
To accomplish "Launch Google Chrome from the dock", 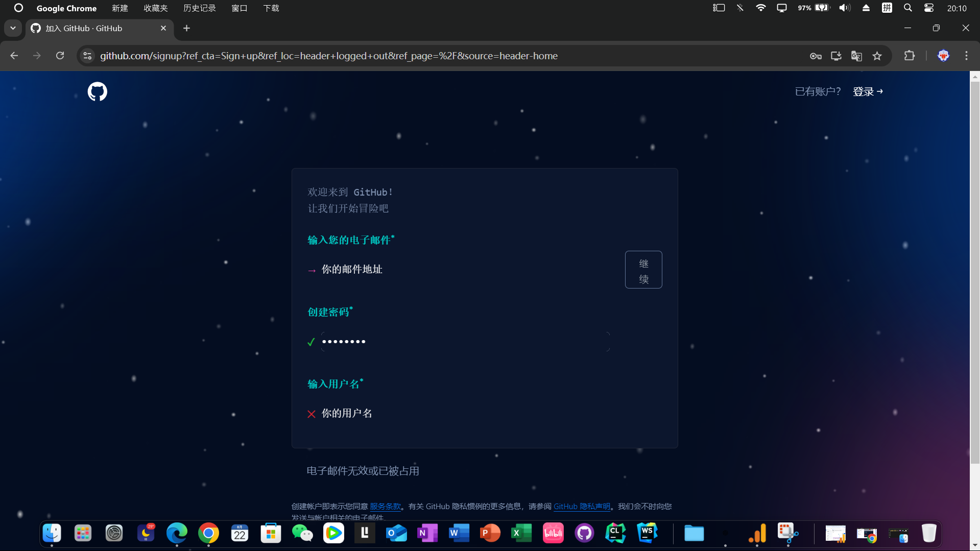I will point(208,533).
